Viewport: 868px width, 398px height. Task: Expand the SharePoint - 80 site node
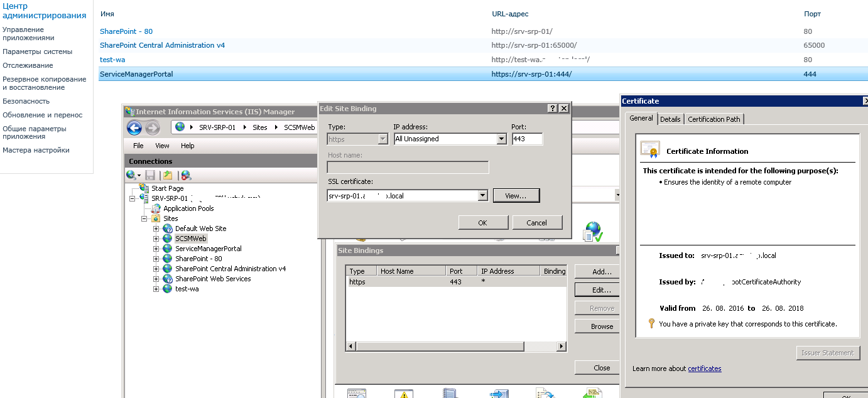point(156,259)
